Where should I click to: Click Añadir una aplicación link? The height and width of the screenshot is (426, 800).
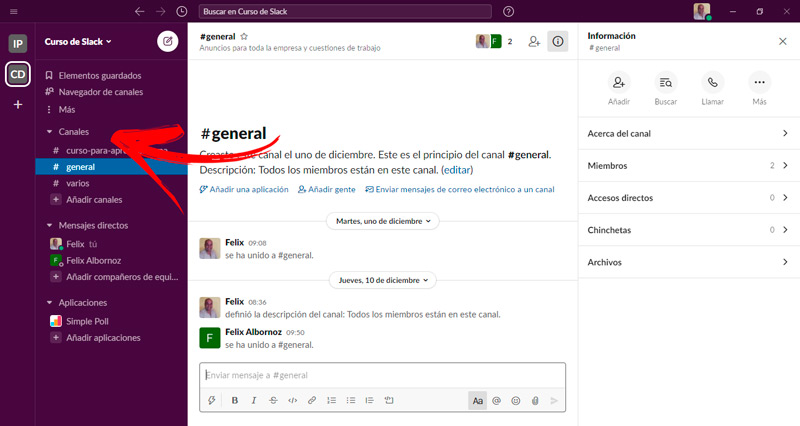[x=244, y=189]
